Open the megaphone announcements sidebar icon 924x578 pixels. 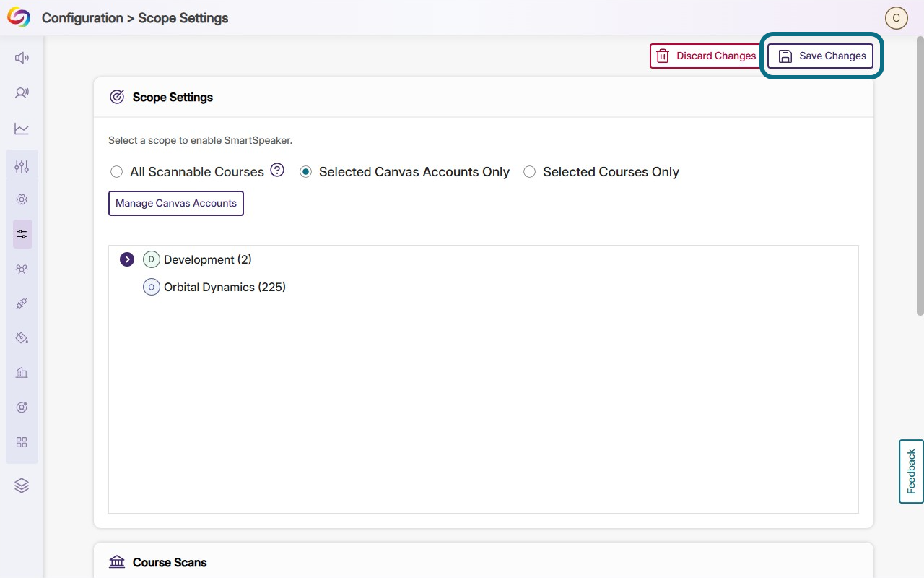click(x=22, y=58)
